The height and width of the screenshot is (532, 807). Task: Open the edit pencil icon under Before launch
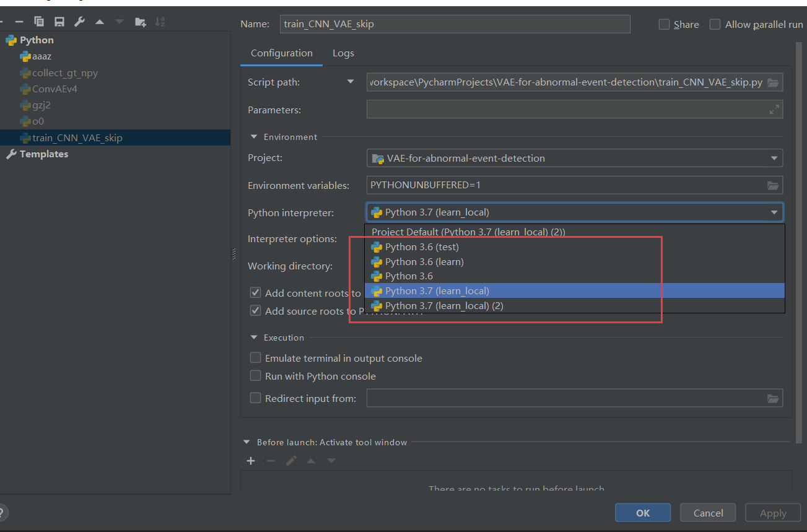(x=291, y=461)
